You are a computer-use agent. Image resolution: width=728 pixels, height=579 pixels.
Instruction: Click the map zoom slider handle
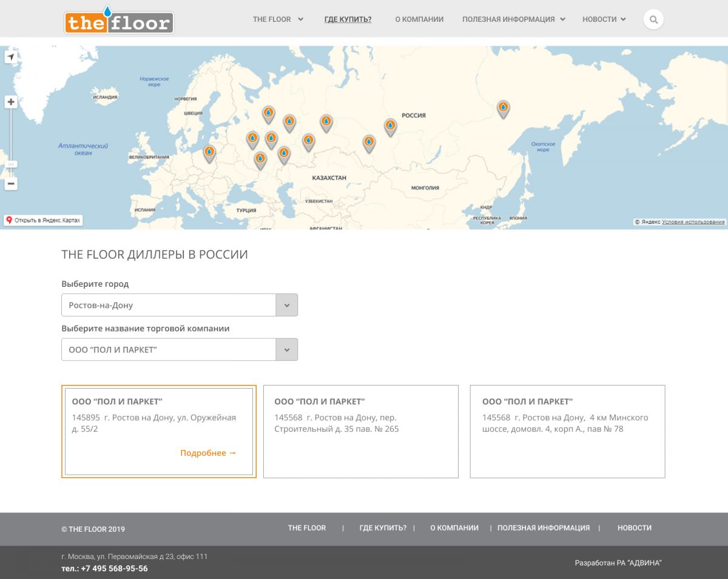pyautogui.click(x=11, y=164)
